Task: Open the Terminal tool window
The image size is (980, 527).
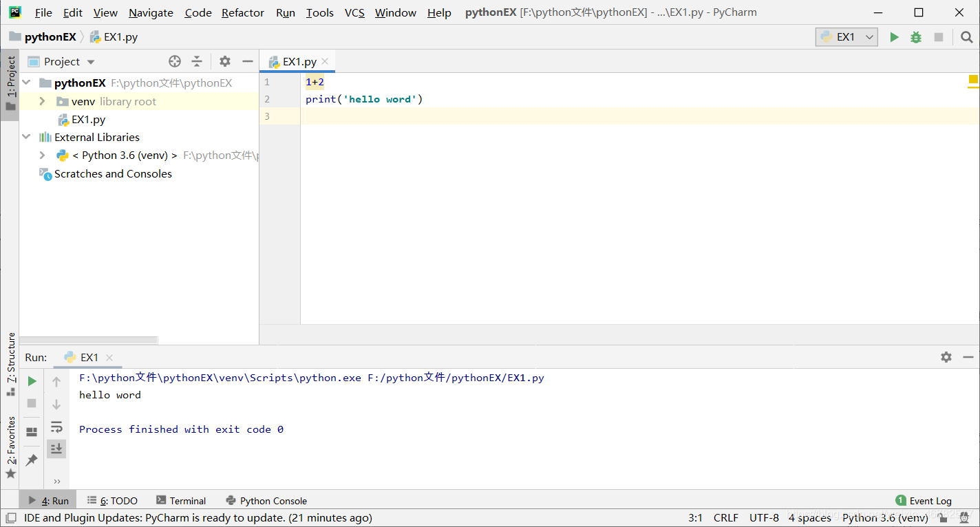Action: (x=181, y=501)
